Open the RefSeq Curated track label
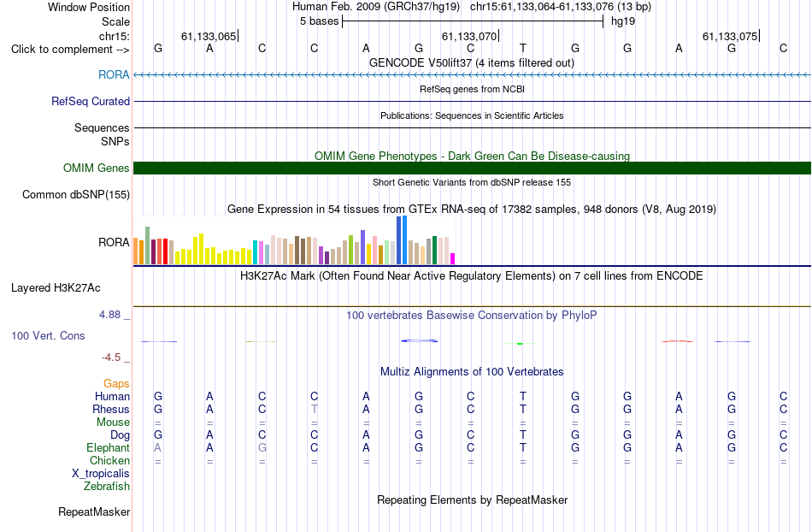812x532 pixels. pyautogui.click(x=91, y=101)
